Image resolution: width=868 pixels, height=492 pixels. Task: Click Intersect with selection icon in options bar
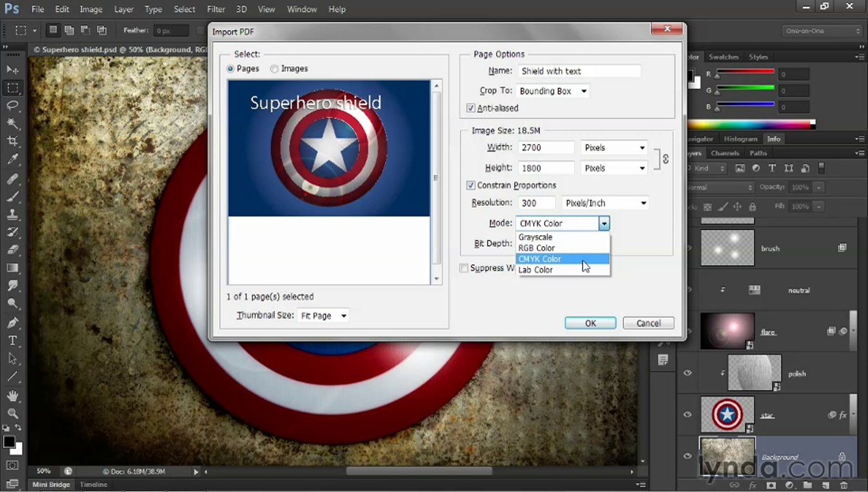coord(102,30)
